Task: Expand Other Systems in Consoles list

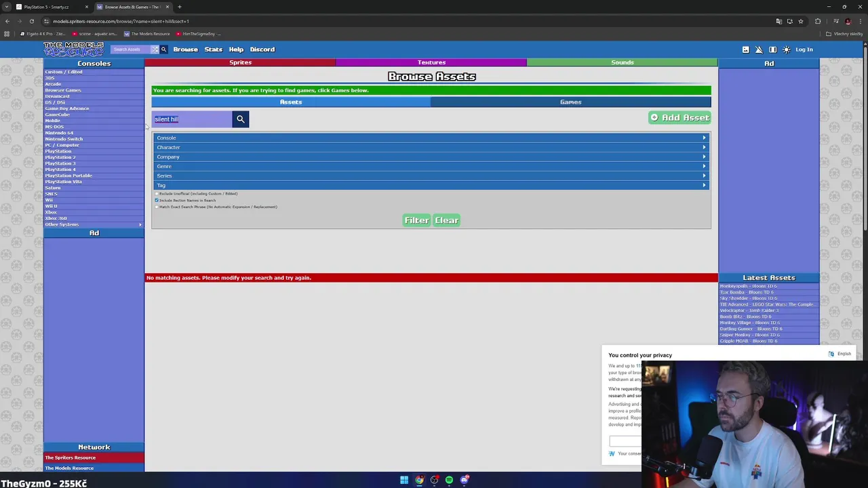Action: tap(94, 224)
